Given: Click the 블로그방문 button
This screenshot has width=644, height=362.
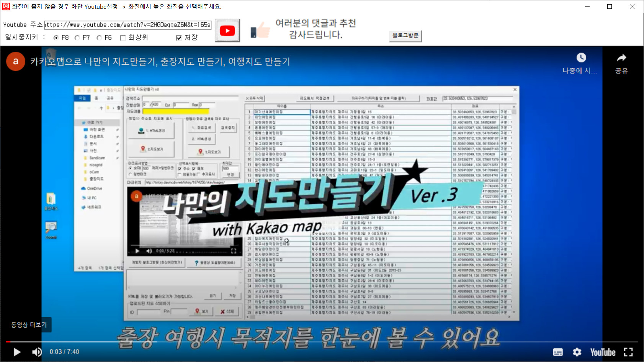Looking at the screenshot, I should point(405,36).
